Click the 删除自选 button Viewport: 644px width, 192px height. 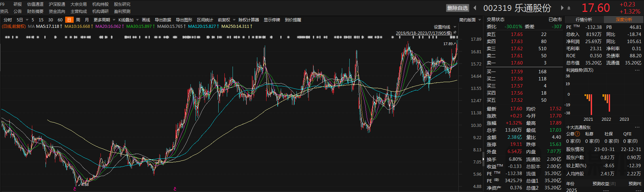point(457,8)
